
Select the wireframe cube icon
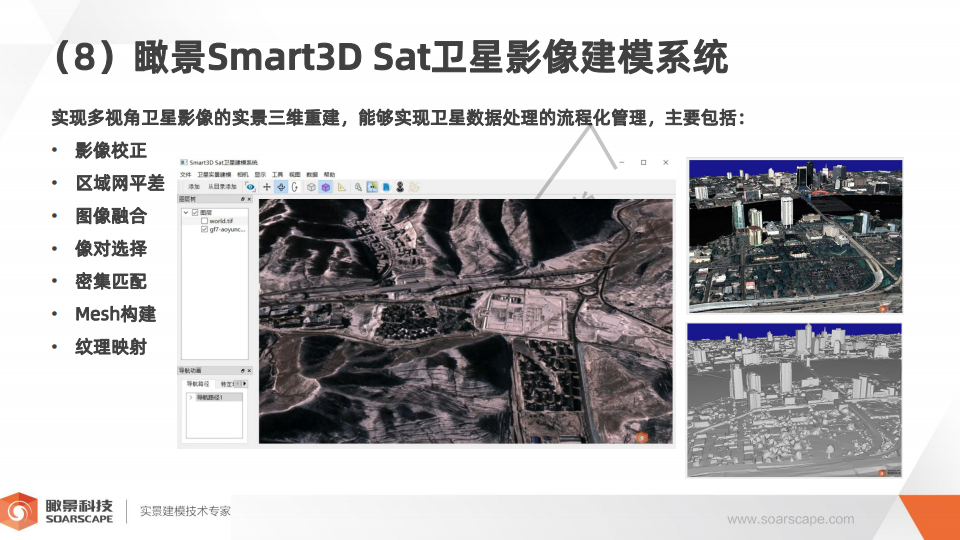point(311,187)
